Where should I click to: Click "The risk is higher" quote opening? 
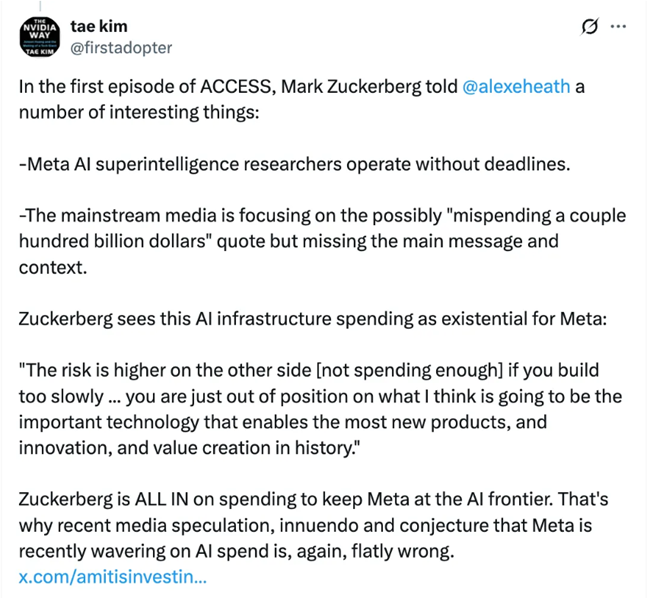coord(90,372)
